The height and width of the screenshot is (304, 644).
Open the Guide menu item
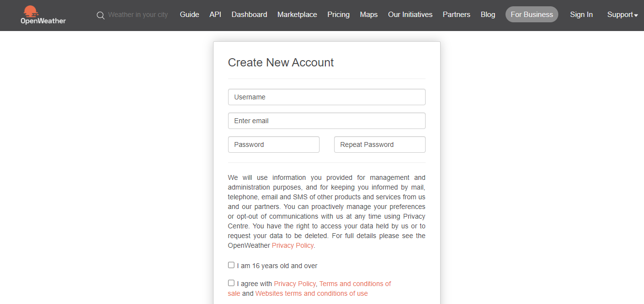pos(189,15)
